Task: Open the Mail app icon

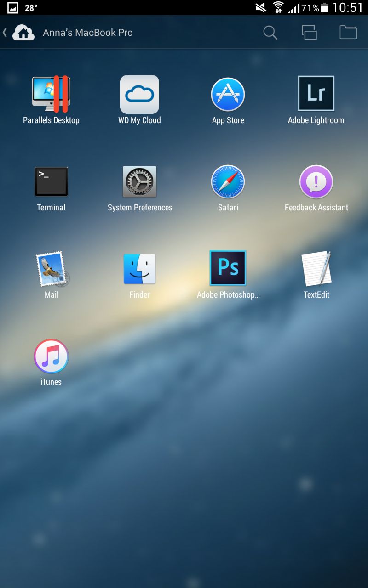Action: [x=52, y=269]
